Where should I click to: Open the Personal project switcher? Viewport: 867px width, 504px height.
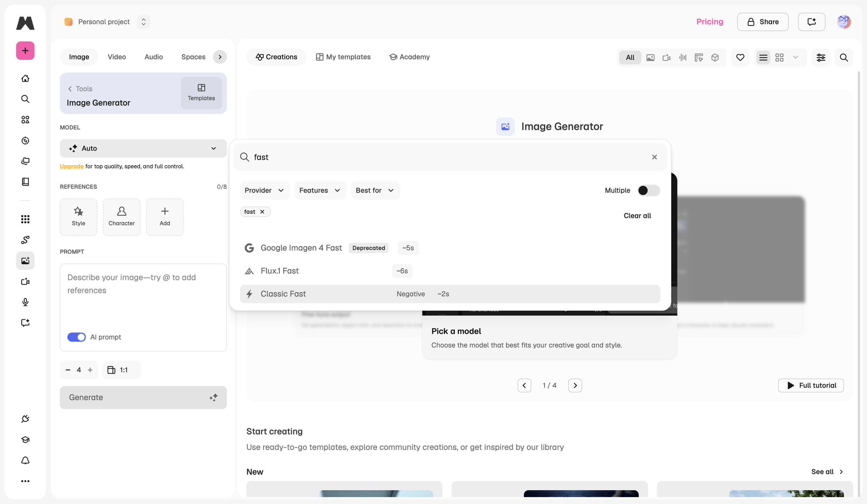143,22
